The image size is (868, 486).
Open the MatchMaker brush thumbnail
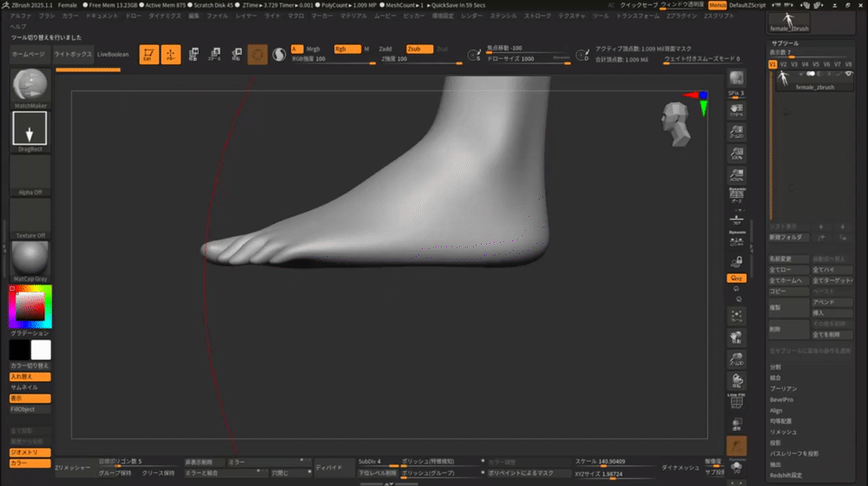(x=30, y=89)
